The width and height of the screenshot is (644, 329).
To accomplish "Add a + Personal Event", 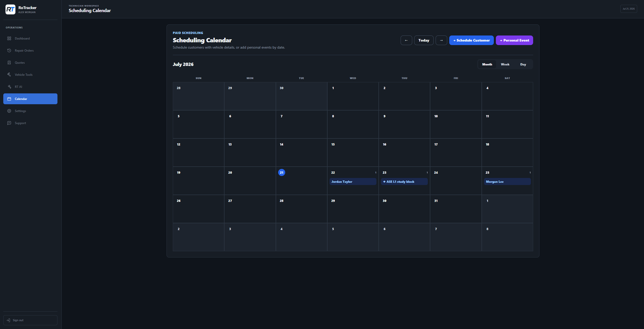I will pyautogui.click(x=514, y=40).
